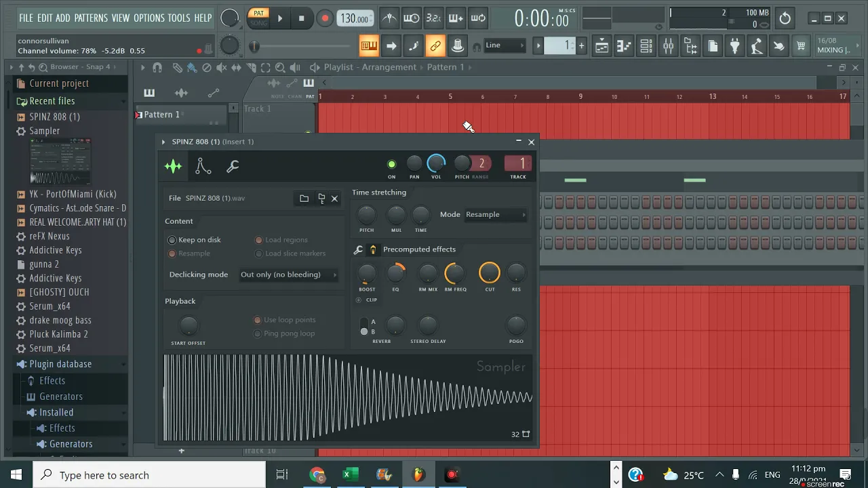
Task: Toggle the CLIP option under BOOST
Action: click(367, 300)
